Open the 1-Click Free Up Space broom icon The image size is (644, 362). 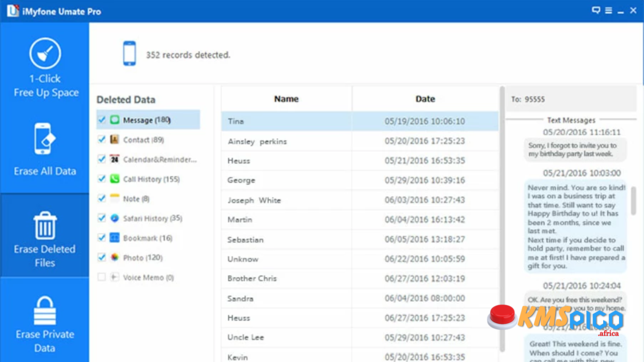pyautogui.click(x=45, y=53)
